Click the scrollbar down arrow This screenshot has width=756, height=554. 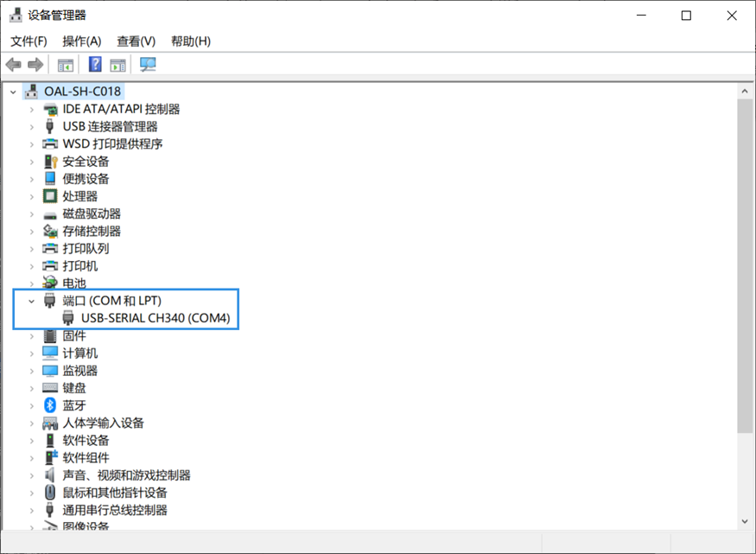pos(745,521)
